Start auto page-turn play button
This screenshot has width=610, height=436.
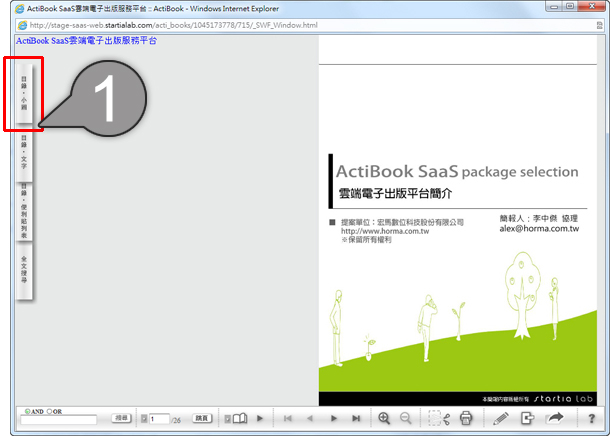260,418
